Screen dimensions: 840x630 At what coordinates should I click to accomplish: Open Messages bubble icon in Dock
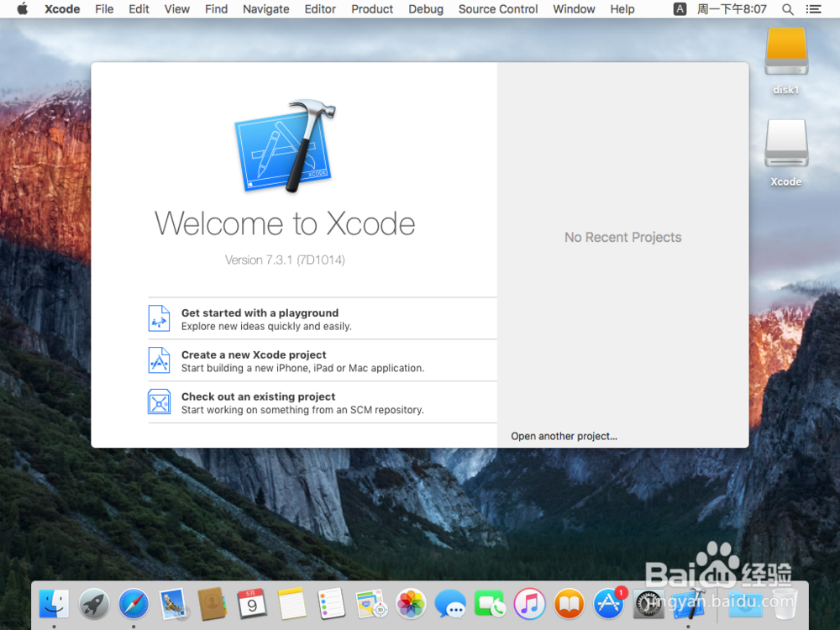click(450, 604)
